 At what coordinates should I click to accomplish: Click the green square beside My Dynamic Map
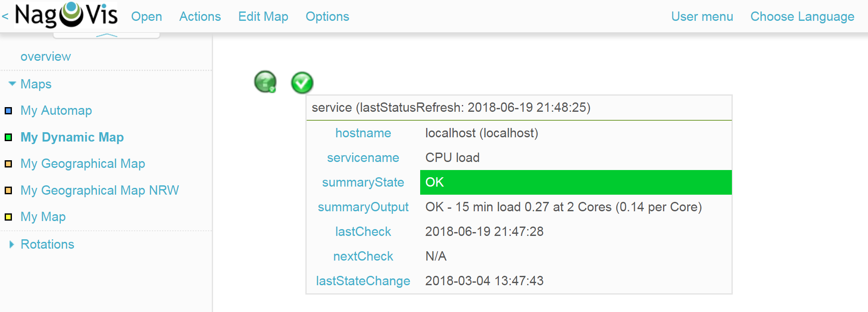point(8,137)
